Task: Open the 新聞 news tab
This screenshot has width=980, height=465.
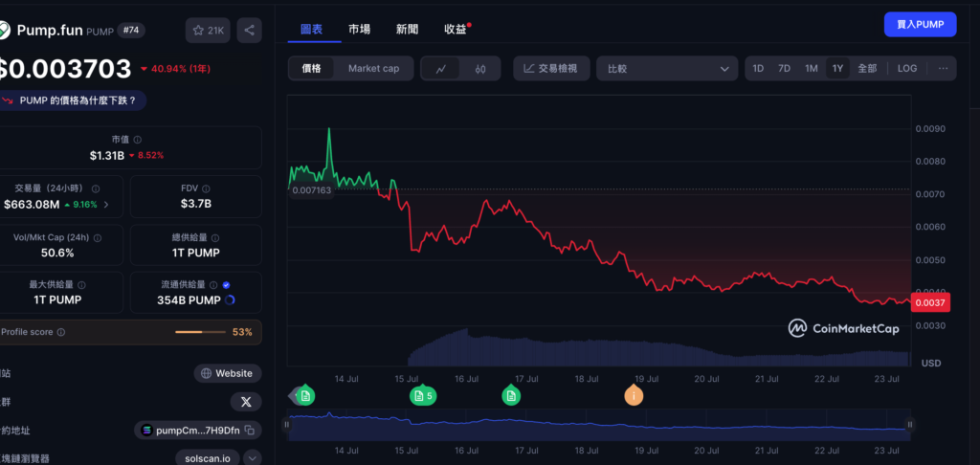Action: tap(407, 29)
